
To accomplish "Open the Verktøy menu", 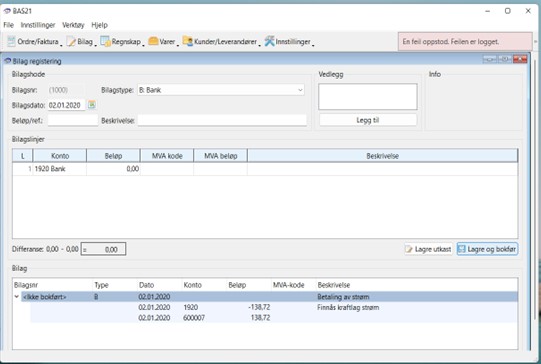I will coord(73,25).
